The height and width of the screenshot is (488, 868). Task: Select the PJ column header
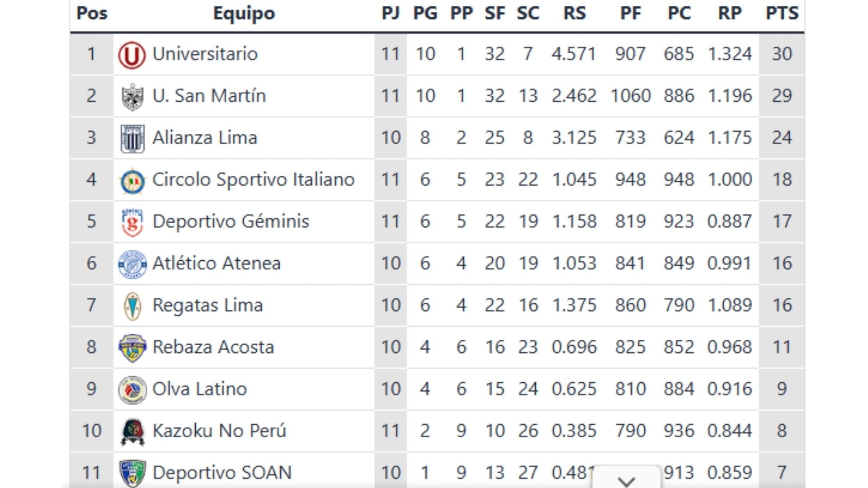(392, 14)
